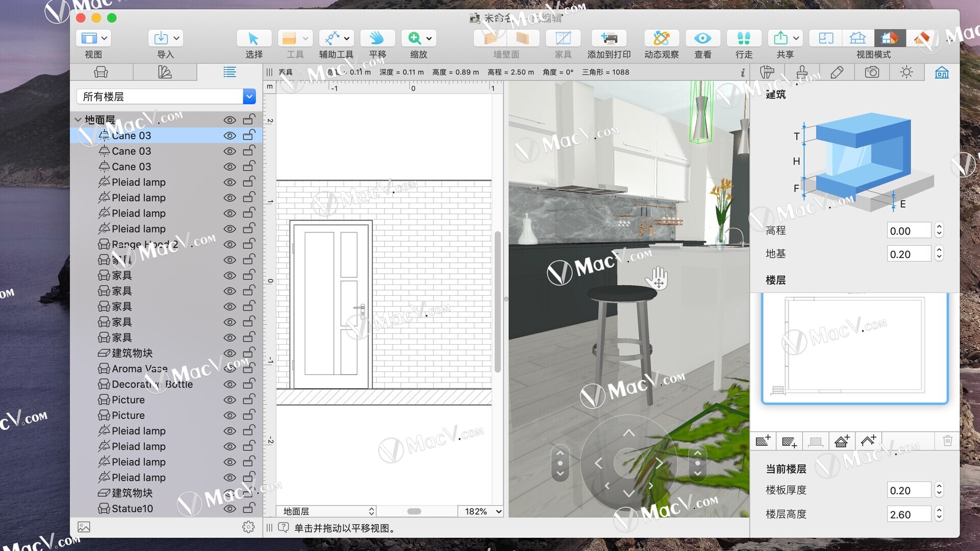Screen dimensions: 980x551
Task: Toggle visibility of first Picture item
Action: 230,400
